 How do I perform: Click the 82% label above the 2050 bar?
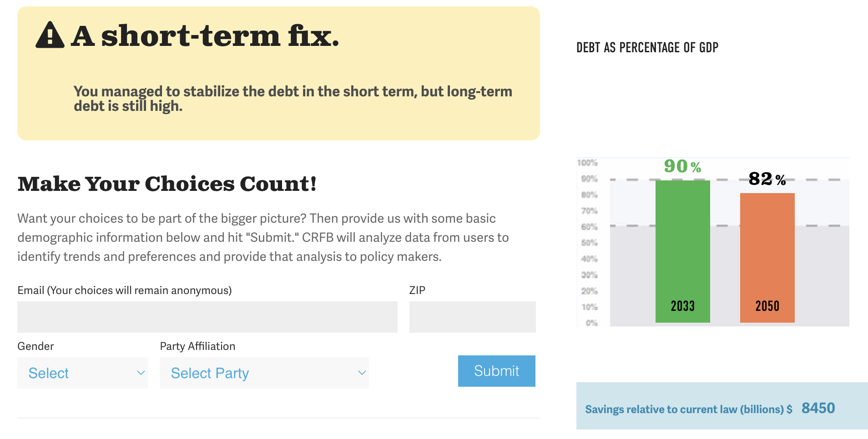(767, 179)
